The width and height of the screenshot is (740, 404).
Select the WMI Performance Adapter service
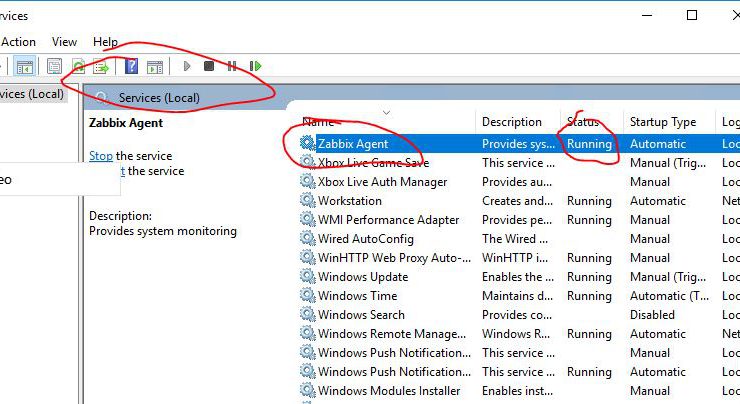point(388,220)
